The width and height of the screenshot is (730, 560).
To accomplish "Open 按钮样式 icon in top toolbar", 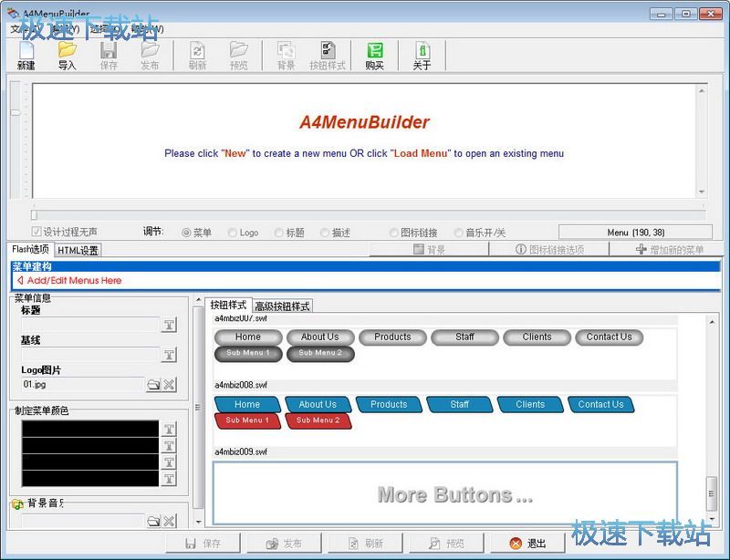I will pyautogui.click(x=328, y=56).
